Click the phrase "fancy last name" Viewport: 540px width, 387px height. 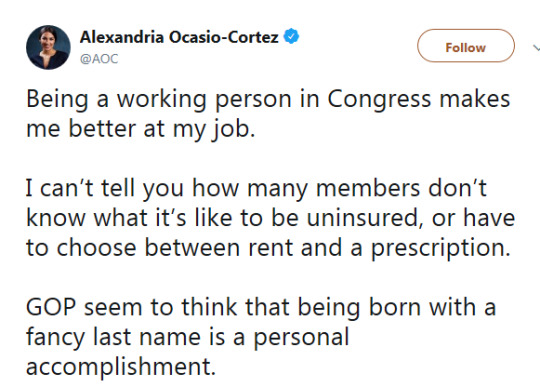click(113, 337)
